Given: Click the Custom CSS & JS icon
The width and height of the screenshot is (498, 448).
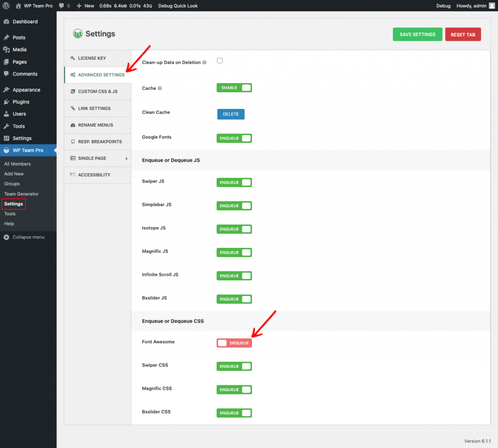Looking at the screenshot, I should (x=73, y=91).
